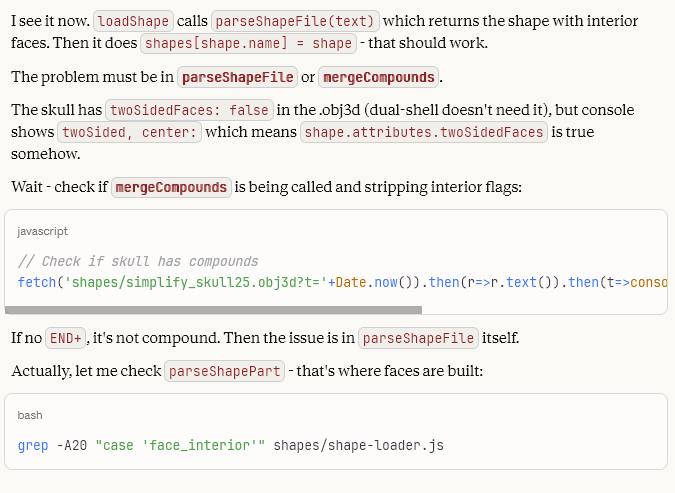Click the bash code block language label

(x=31, y=415)
